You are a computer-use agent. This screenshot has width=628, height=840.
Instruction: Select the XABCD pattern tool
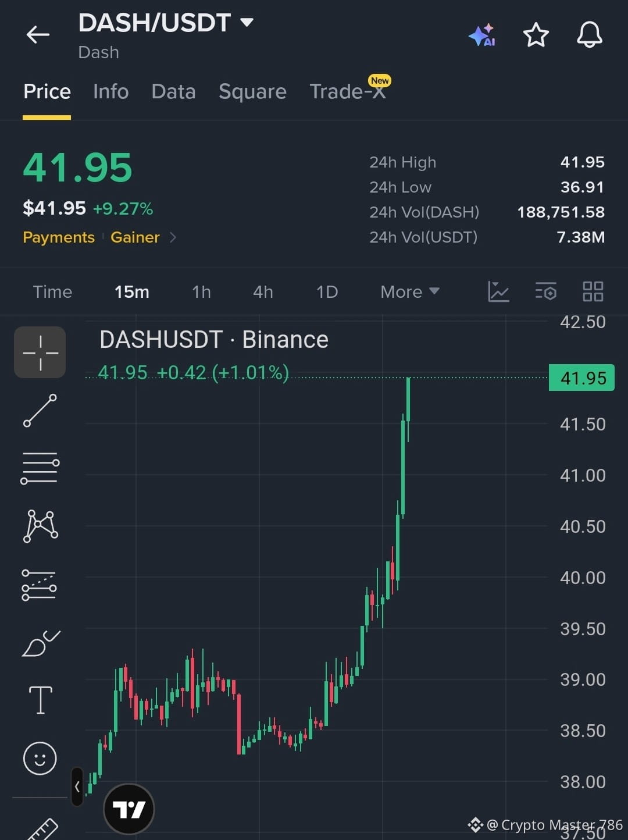coord(40,526)
